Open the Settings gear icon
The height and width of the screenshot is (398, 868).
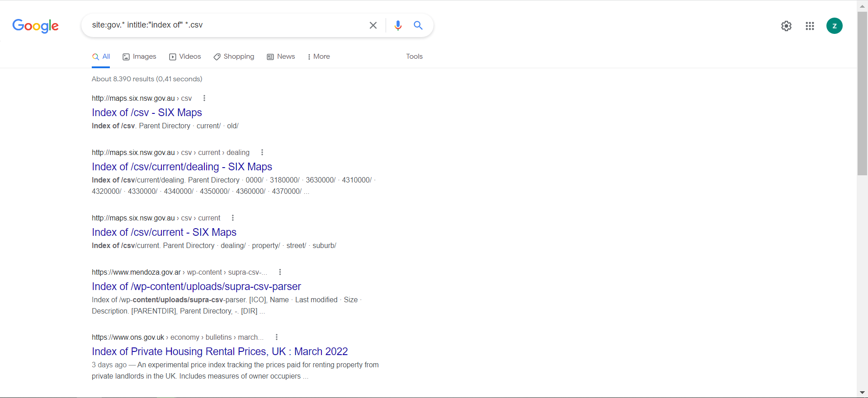786,26
